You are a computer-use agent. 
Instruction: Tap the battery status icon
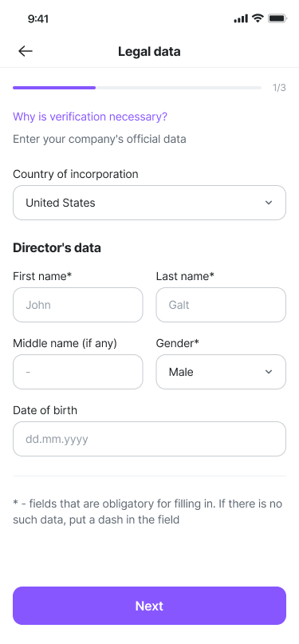coord(277,18)
